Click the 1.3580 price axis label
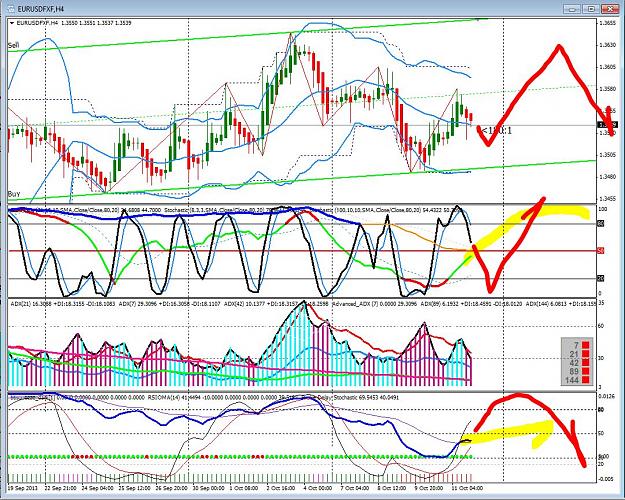The width and height of the screenshot is (625, 500). 607,89
